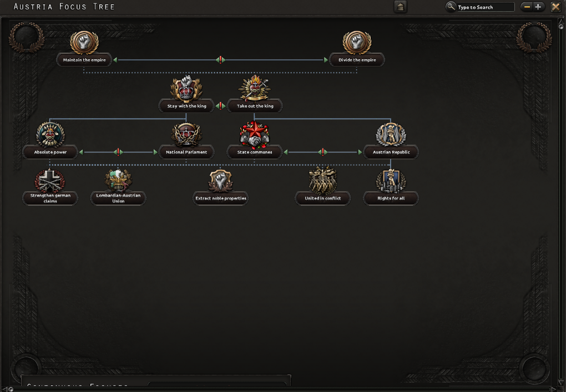Pick the Take out the king focus icon
The width and height of the screenshot is (566, 392).
pos(255,89)
